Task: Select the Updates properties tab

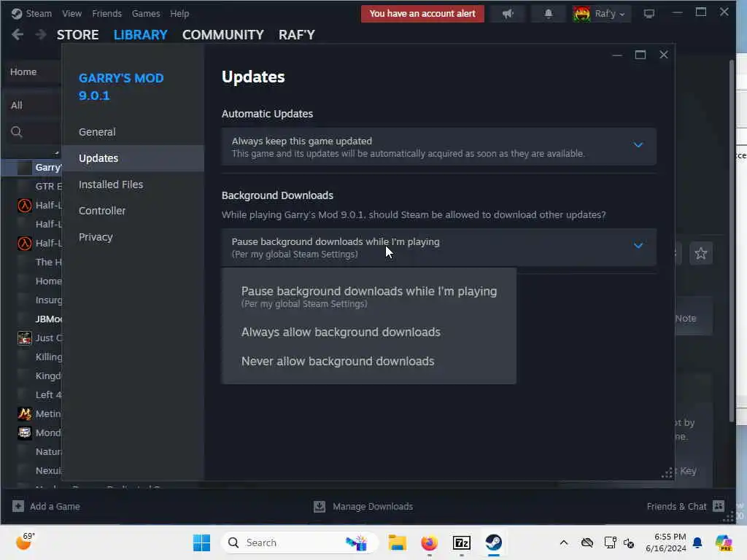Action: point(133,158)
